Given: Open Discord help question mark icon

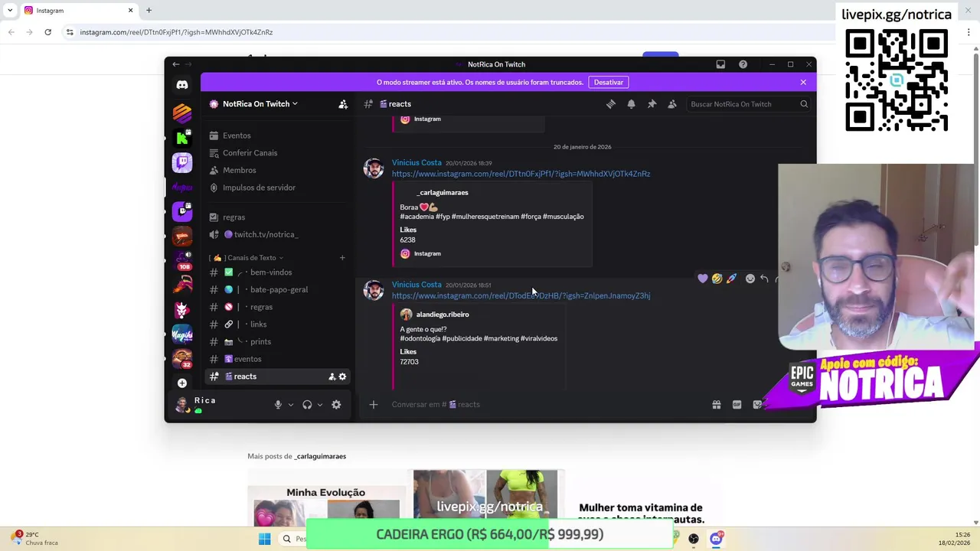Looking at the screenshot, I should pyautogui.click(x=743, y=64).
